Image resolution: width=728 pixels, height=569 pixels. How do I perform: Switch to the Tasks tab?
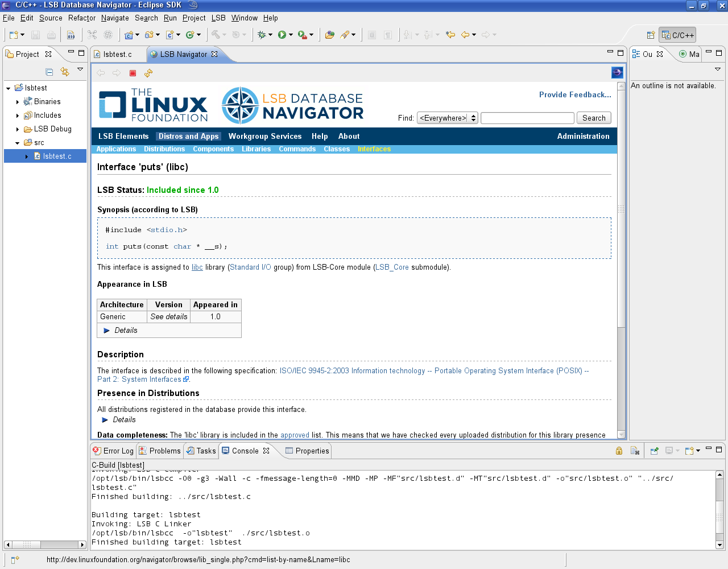[201, 451]
